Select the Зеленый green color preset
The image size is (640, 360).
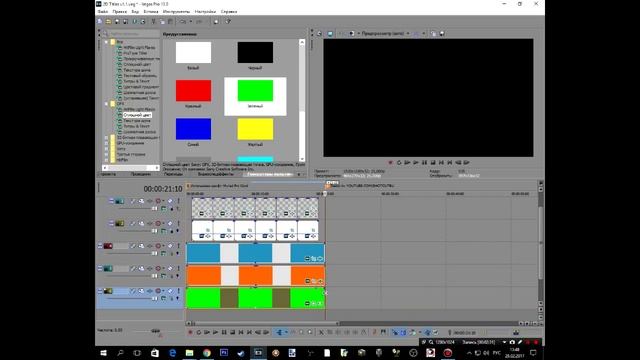[255, 91]
